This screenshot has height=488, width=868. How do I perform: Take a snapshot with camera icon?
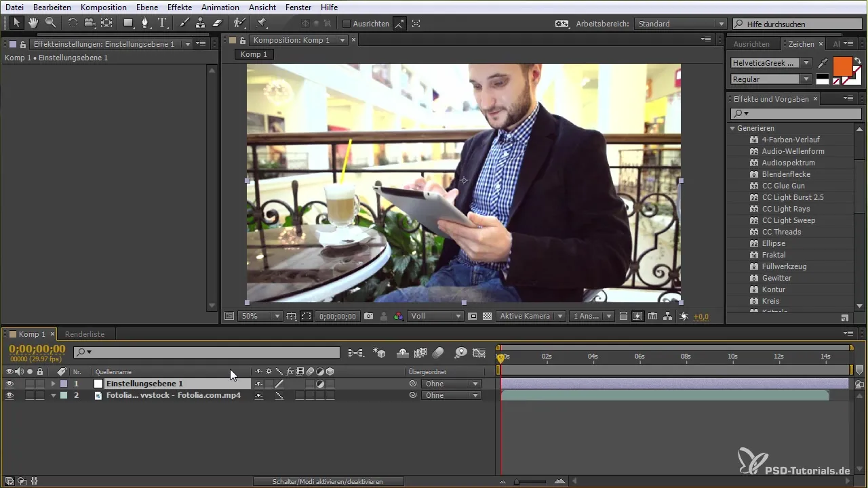368,317
